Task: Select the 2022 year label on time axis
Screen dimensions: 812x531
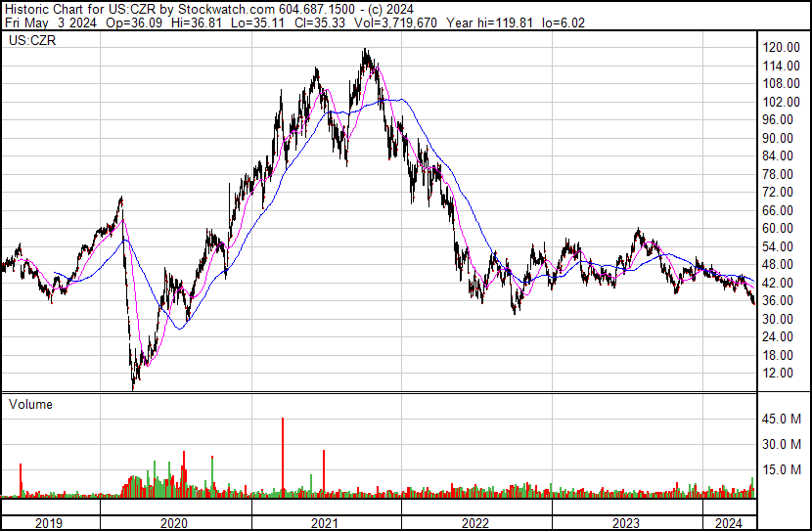Action: (475, 523)
